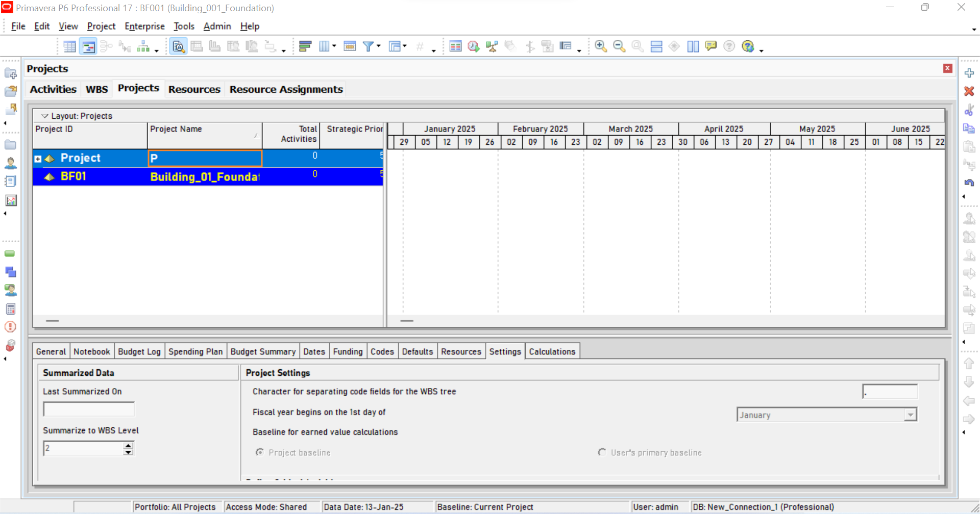Click the Project Name cell containing P
980x514 pixels.
pyautogui.click(x=205, y=158)
